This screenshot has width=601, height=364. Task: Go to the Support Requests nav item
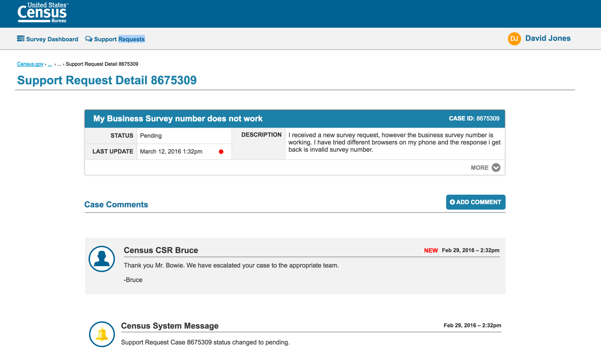pos(119,39)
